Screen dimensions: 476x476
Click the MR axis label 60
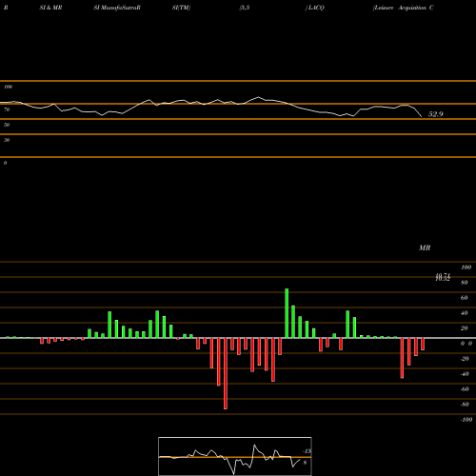pos(465,298)
